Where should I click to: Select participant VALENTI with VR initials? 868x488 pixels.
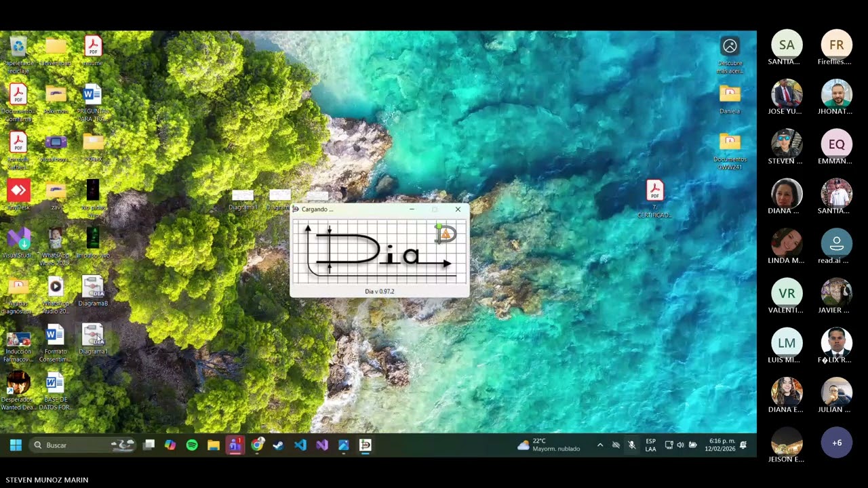pyautogui.click(x=787, y=293)
